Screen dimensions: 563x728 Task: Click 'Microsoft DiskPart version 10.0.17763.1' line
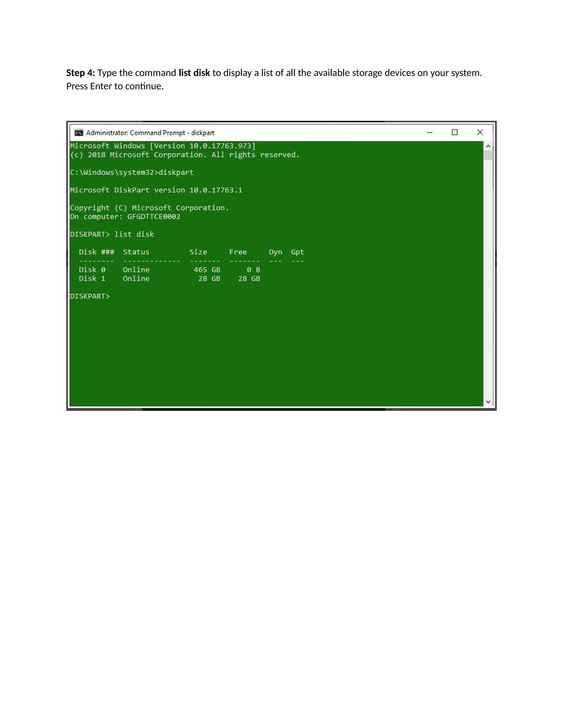click(x=156, y=190)
